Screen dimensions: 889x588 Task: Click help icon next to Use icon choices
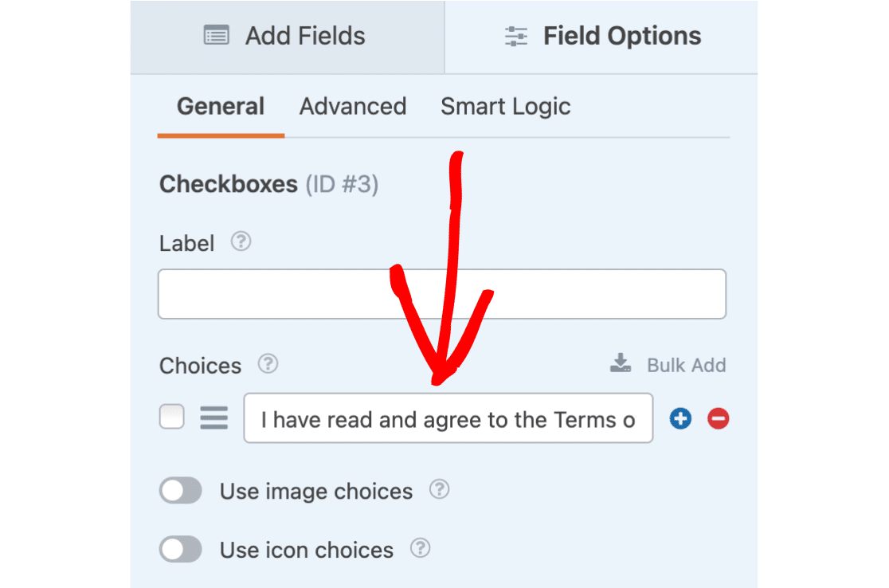pos(420,548)
